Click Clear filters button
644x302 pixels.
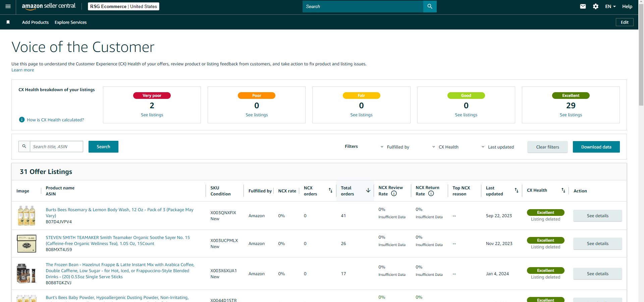click(547, 147)
